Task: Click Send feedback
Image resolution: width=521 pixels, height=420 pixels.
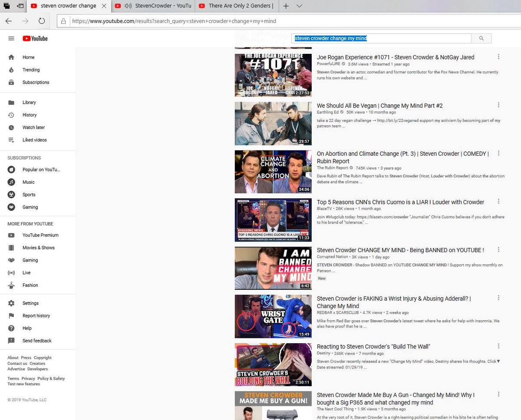Action: tap(37, 341)
